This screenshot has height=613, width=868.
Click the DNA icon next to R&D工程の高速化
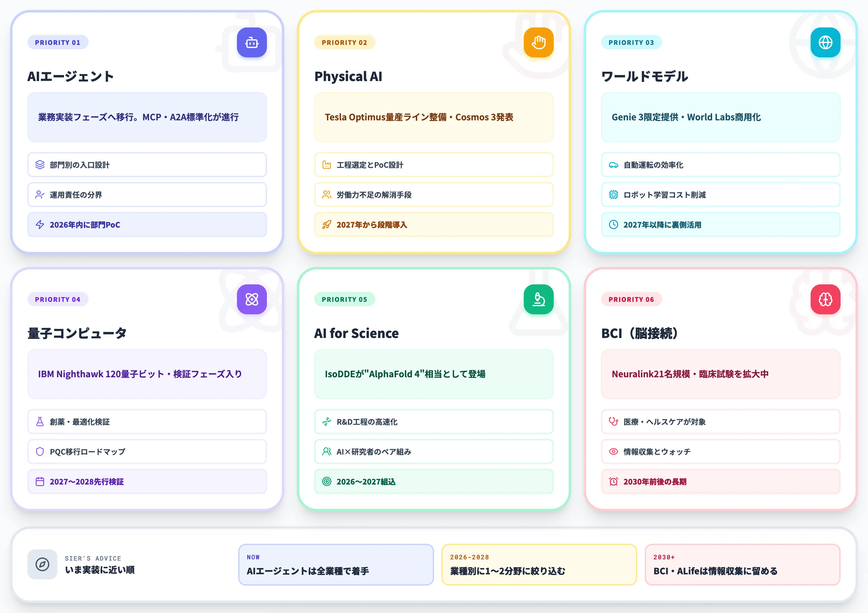(x=327, y=421)
